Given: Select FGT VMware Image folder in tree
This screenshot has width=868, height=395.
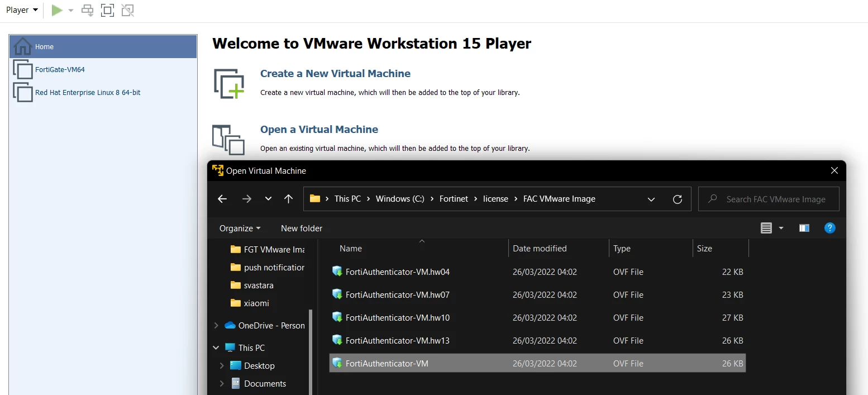Looking at the screenshot, I should (268, 249).
